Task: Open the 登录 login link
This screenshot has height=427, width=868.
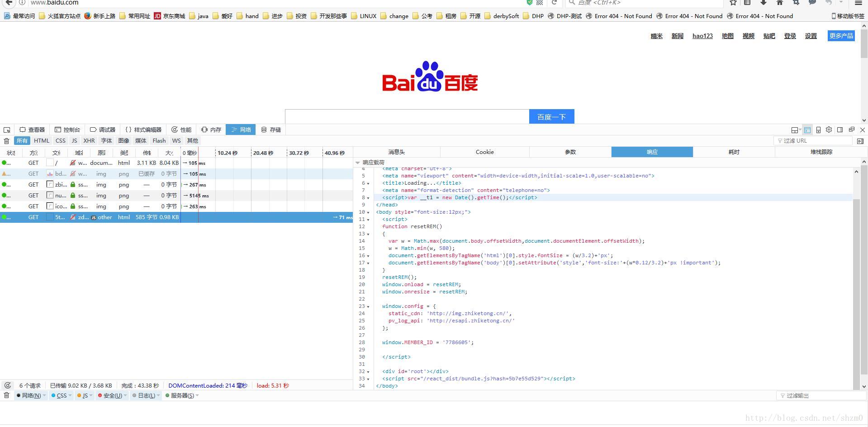Action: pos(790,36)
